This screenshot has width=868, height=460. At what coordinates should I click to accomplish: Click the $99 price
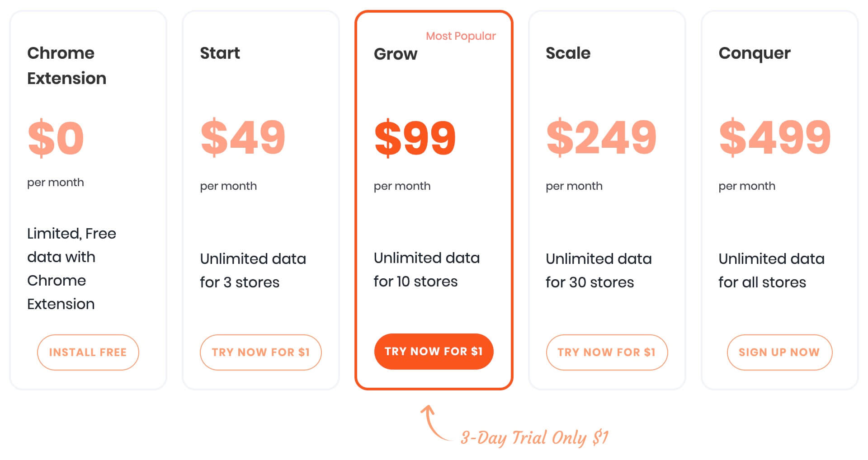415,138
